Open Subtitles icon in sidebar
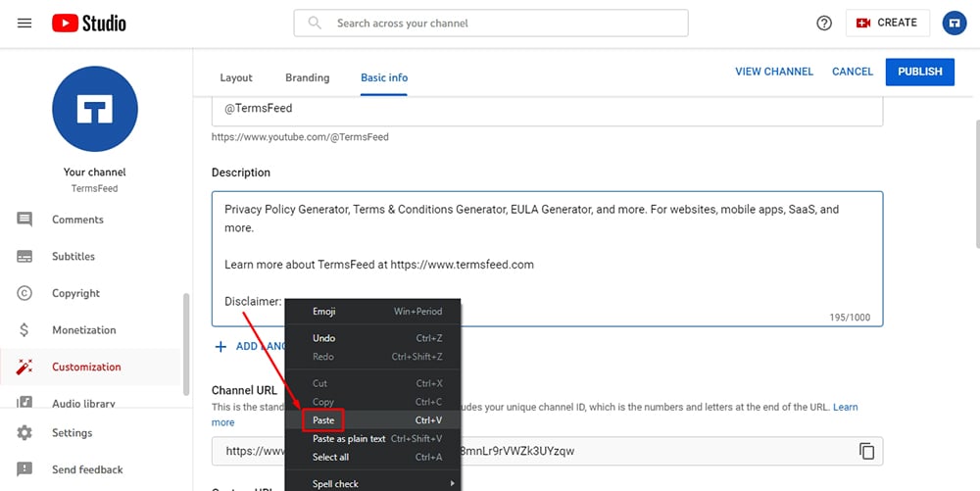 click(x=24, y=257)
